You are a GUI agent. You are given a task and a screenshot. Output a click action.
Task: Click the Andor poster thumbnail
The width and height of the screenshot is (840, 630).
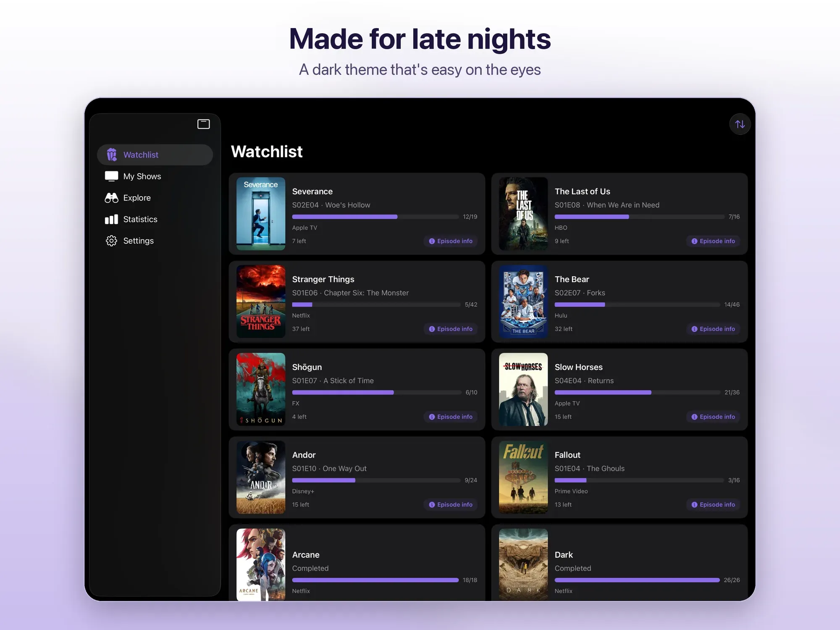tap(261, 477)
